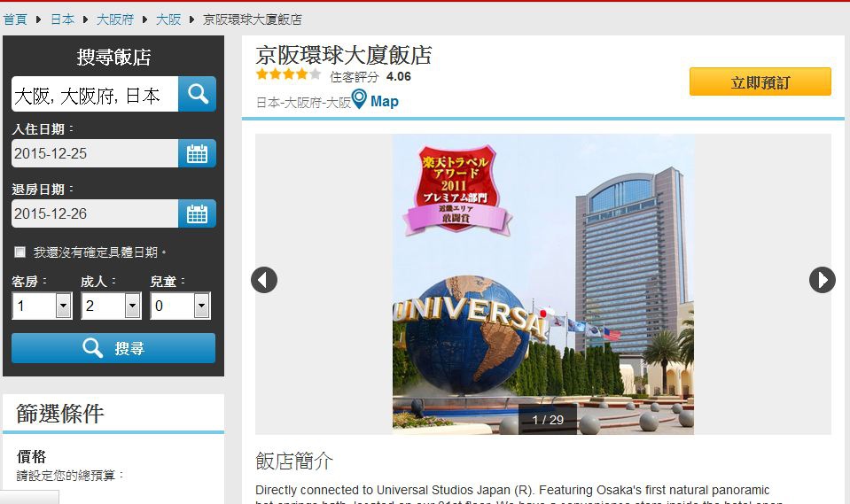
Task: Click the 價格 filter label
Action: 31,456
